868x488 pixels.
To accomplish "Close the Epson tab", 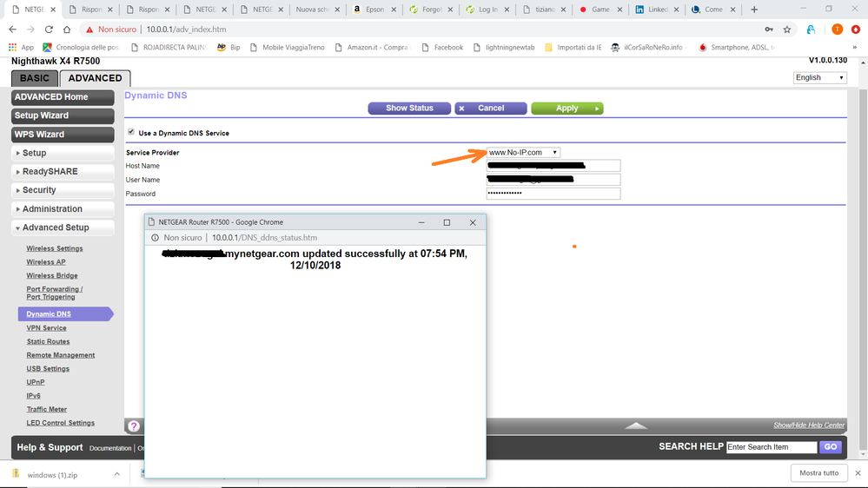I will point(394,10).
